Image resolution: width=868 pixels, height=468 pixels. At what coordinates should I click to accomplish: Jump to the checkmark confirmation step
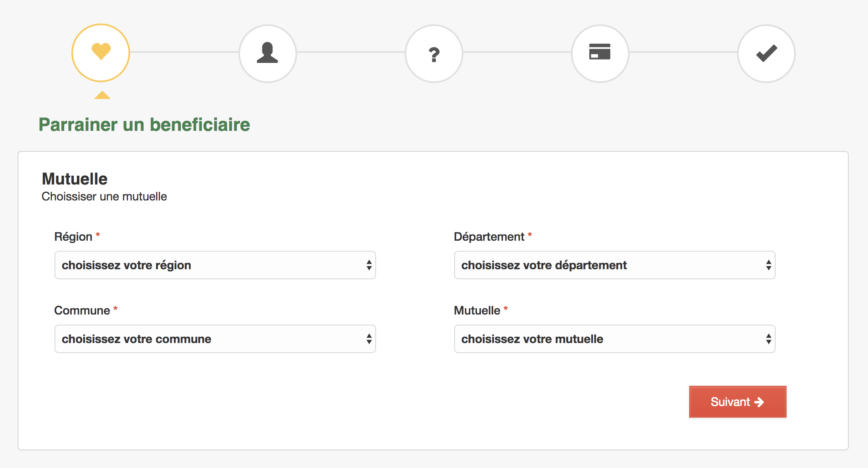pos(766,53)
